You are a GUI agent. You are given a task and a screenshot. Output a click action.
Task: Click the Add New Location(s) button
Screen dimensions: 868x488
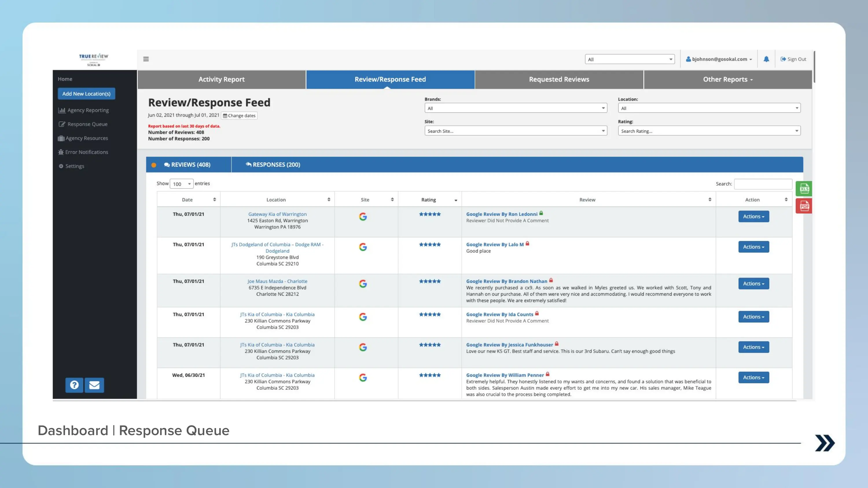86,94
